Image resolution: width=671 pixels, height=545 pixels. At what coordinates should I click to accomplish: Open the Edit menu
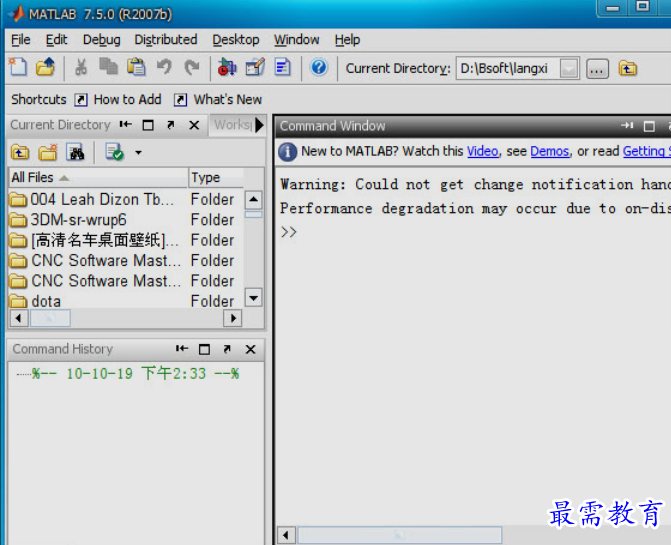click(x=56, y=40)
